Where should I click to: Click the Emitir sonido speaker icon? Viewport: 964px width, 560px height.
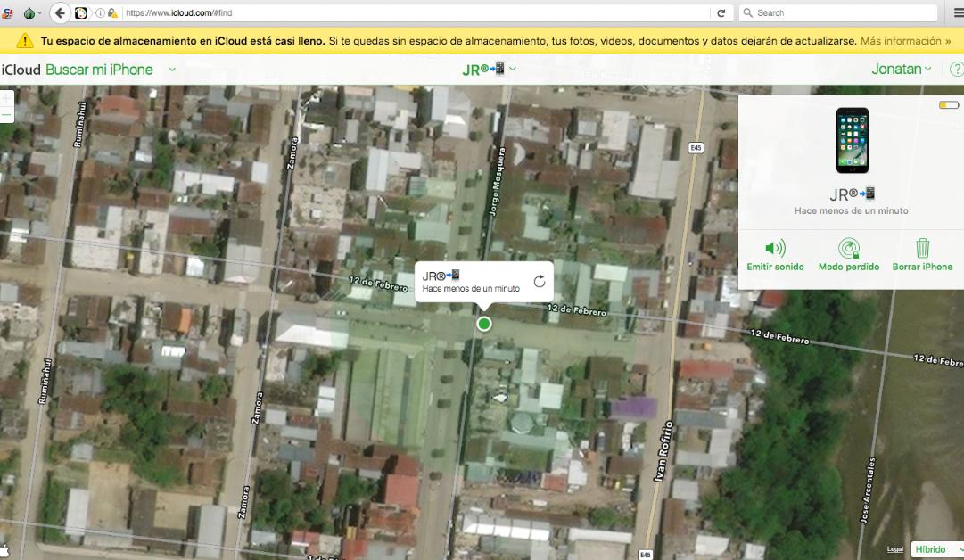[774, 249]
